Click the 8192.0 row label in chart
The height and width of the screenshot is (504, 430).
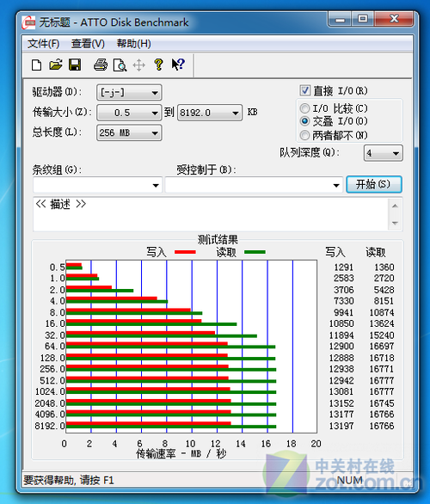(50, 427)
